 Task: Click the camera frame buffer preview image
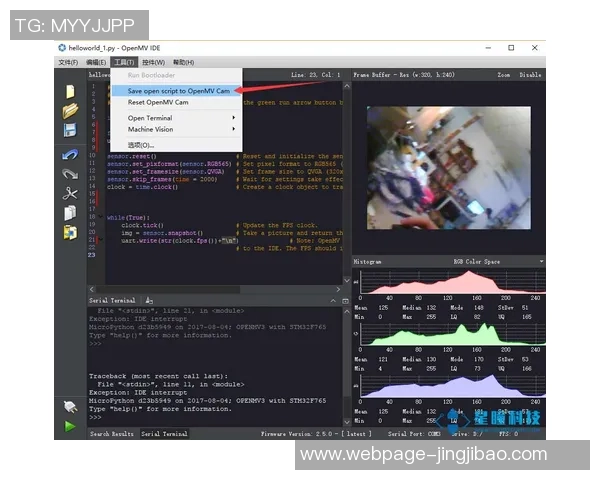pos(446,165)
